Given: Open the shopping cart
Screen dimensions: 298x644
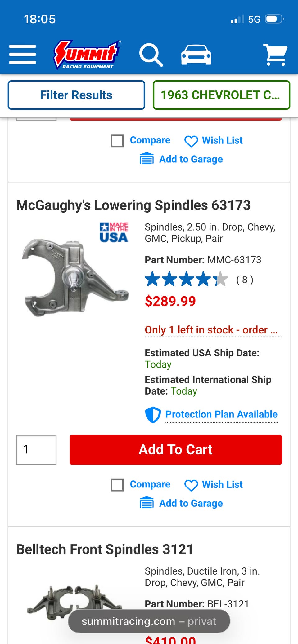Looking at the screenshot, I should [275, 55].
